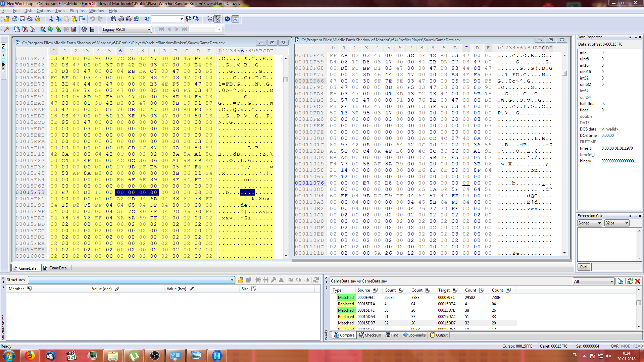Click the red X clear compare results icon
The image size is (644, 362).
click(x=638, y=281)
